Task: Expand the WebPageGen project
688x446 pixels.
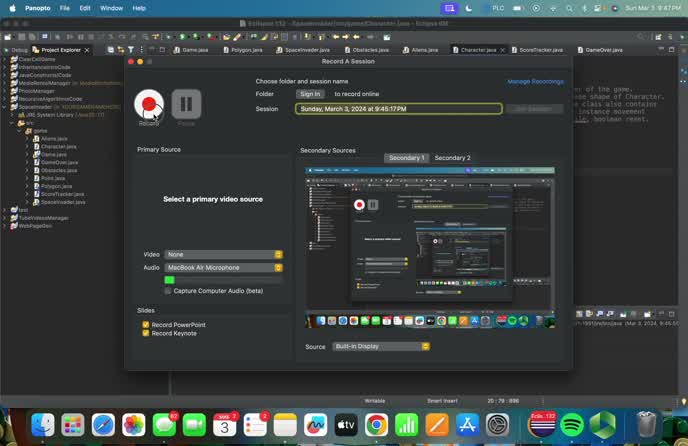Action: point(5,226)
